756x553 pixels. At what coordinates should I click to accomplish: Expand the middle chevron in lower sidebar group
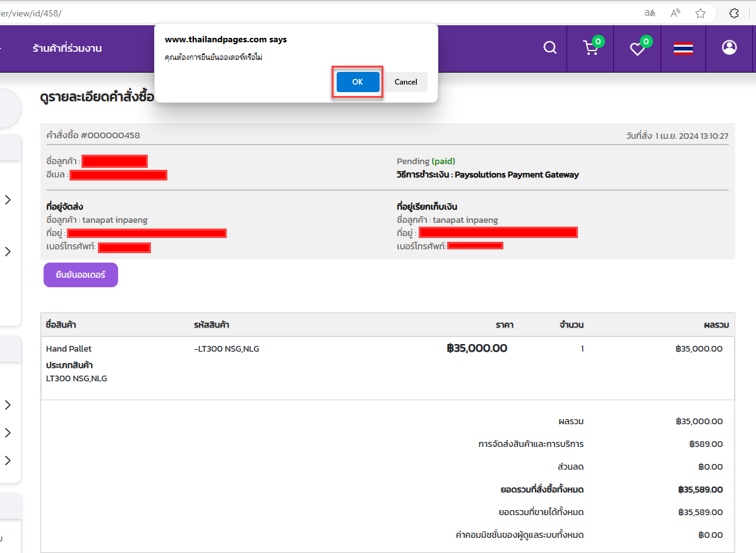tap(8, 432)
